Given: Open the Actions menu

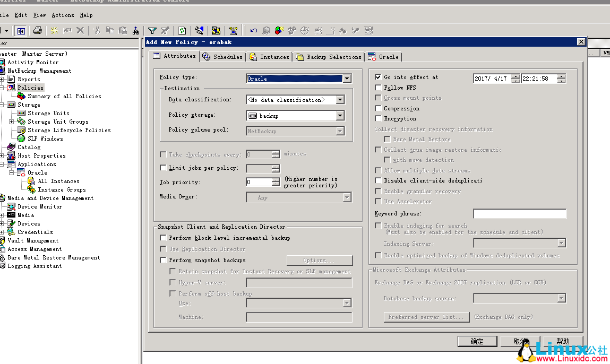Looking at the screenshot, I should [63, 15].
